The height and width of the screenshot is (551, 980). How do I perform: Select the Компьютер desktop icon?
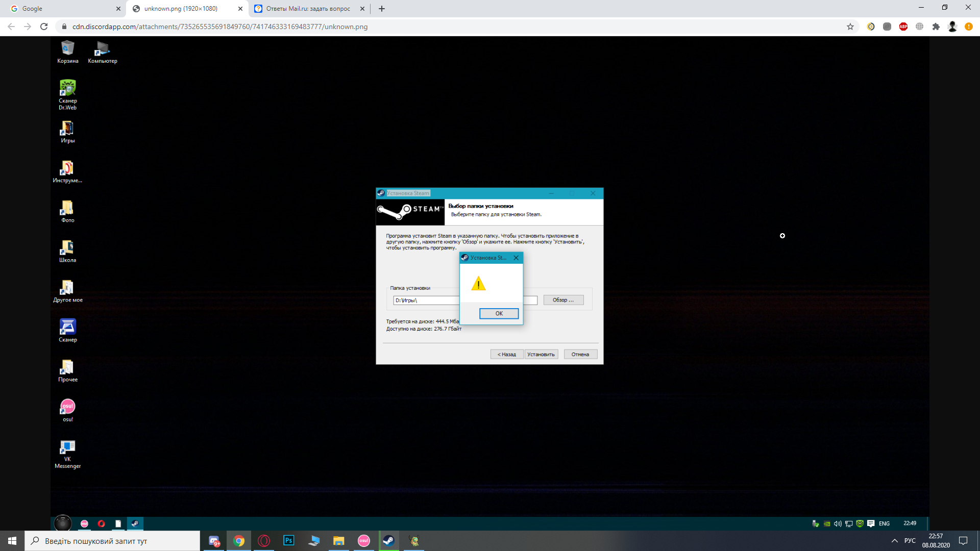[x=103, y=52]
